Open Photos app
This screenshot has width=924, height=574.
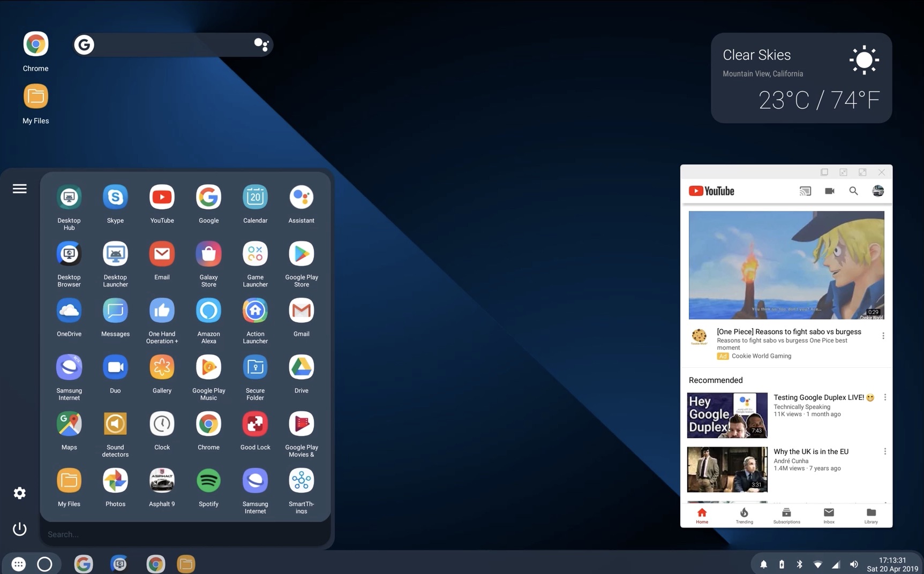[115, 481]
